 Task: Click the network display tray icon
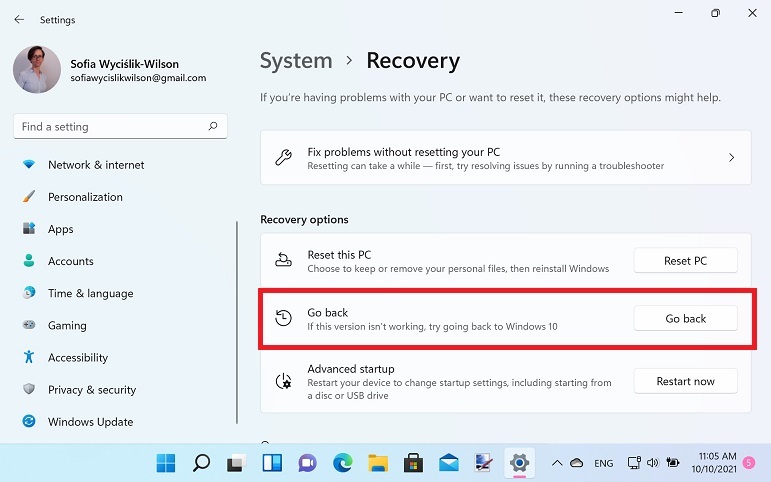pyautogui.click(x=634, y=462)
